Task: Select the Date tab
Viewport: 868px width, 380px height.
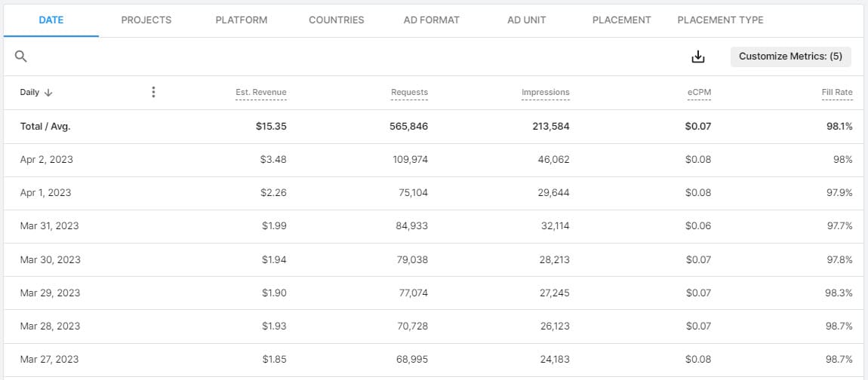Action: click(51, 20)
